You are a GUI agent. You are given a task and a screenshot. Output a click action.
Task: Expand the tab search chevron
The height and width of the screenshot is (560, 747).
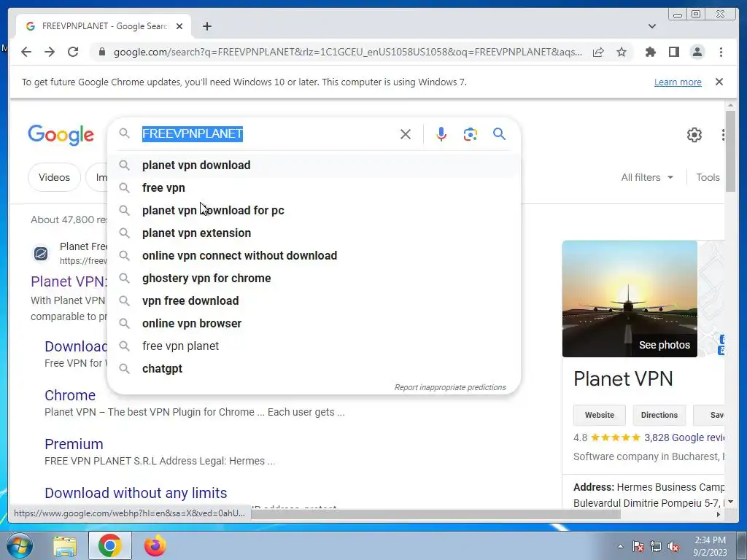pos(651,26)
